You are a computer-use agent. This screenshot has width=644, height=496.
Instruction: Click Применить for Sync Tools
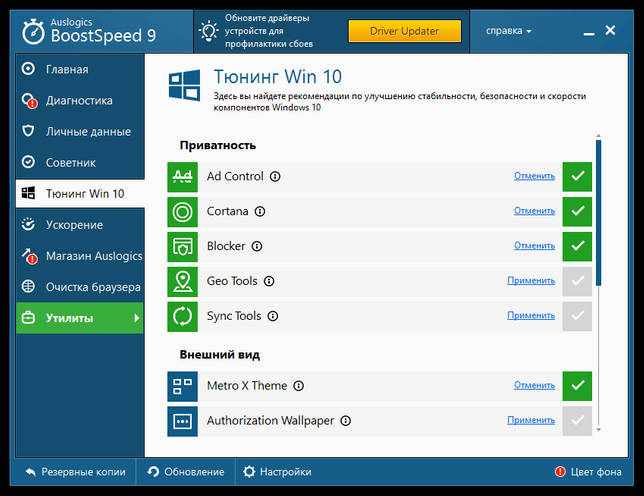(531, 315)
